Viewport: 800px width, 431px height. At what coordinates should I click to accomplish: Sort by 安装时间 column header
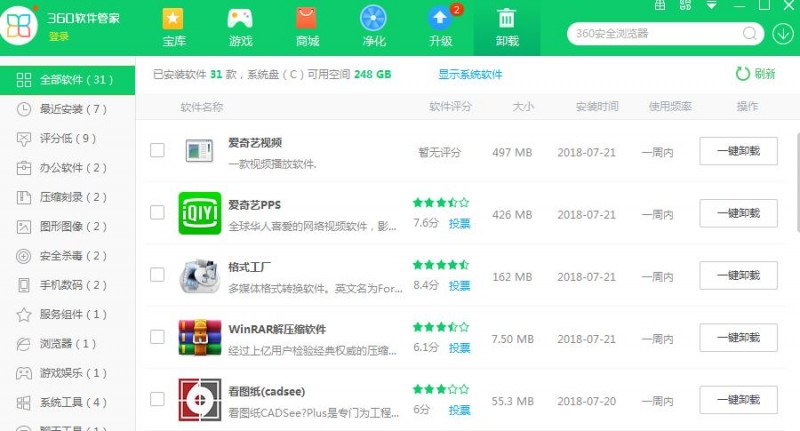click(597, 107)
